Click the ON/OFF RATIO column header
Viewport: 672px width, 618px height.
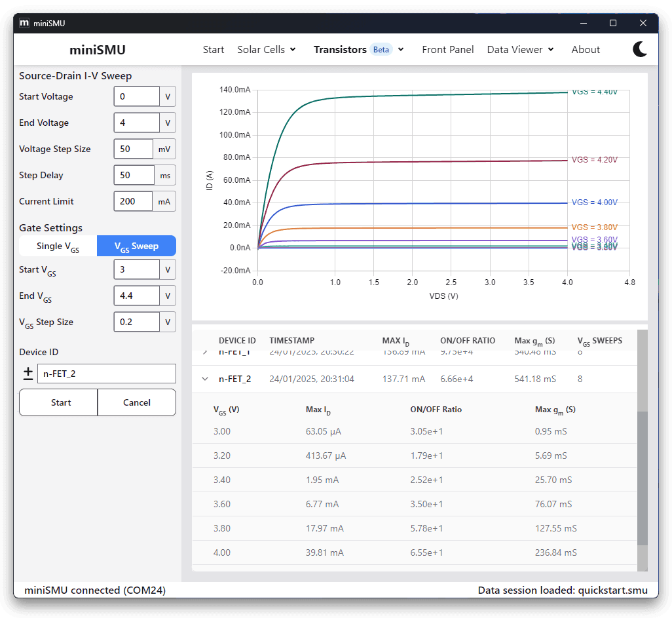coord(468,341)
